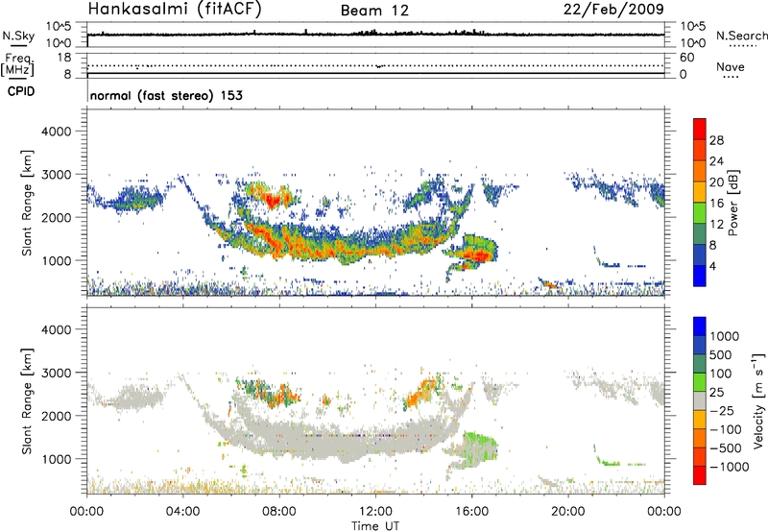Pick the bright blue bottom Power colorbar segment
This screenshot has width=768, height=532.
(x=700, y=276)
